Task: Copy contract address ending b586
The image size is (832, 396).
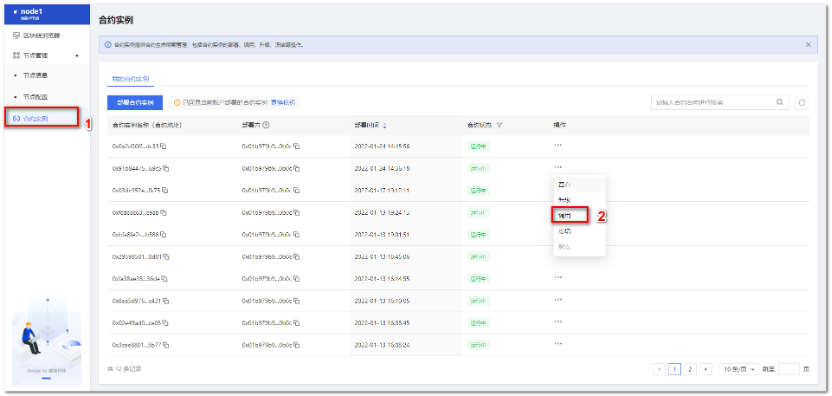Action: click(163, 235)
